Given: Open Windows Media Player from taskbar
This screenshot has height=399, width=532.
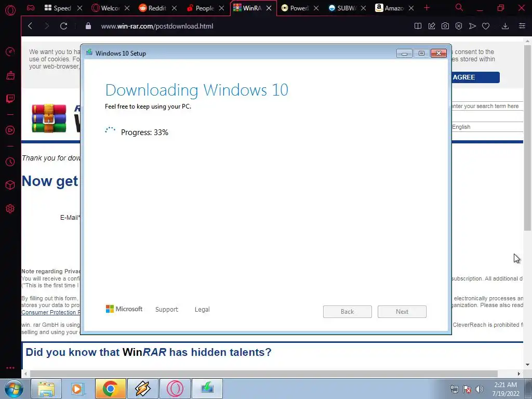Looking at the screenshot, I should (78, 389).
